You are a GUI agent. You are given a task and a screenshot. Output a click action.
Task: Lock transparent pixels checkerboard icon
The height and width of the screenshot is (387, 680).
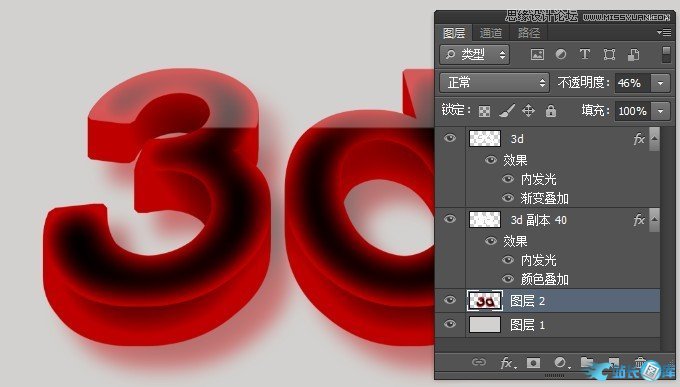[x=484, y=112]
